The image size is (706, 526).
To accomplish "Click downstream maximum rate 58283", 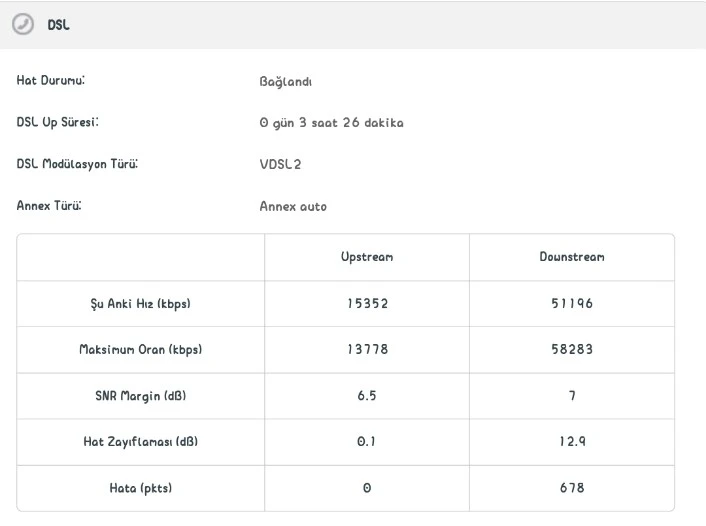I will tap(572, 349).
